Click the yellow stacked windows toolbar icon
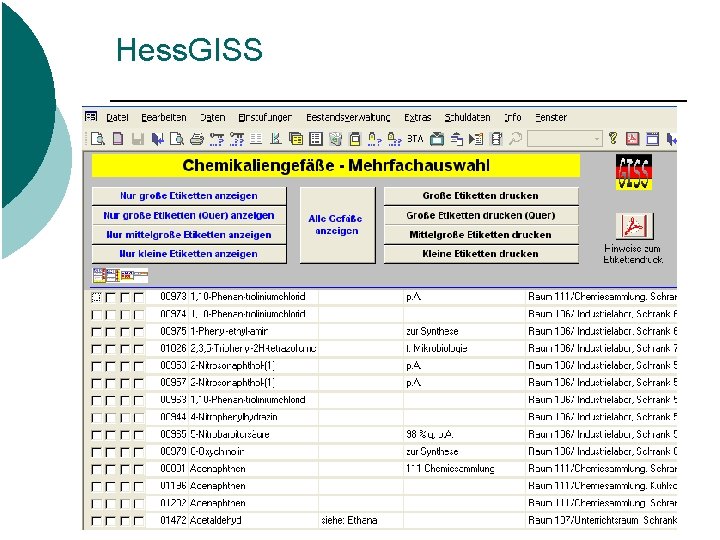This screenshot has width=720, height=540. click(296, 139)
